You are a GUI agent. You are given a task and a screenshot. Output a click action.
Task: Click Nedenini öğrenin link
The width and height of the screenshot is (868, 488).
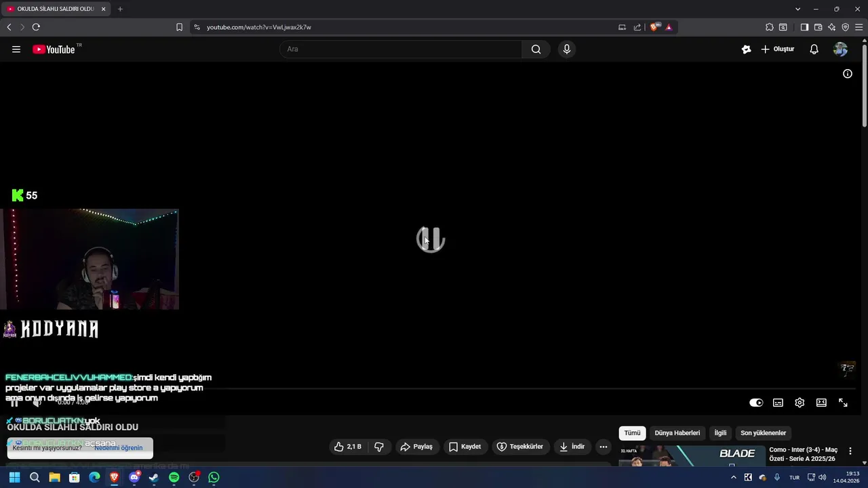(x=119, y=448)
